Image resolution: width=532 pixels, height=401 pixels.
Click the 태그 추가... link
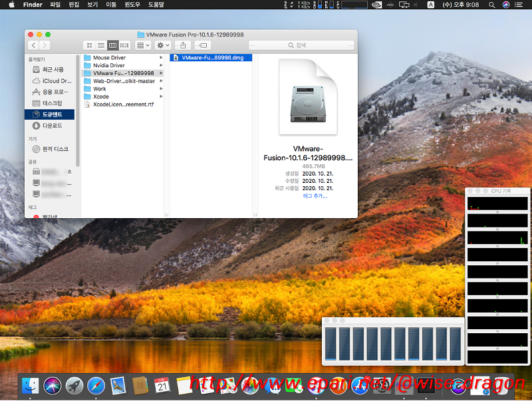[x=315, y=196]
